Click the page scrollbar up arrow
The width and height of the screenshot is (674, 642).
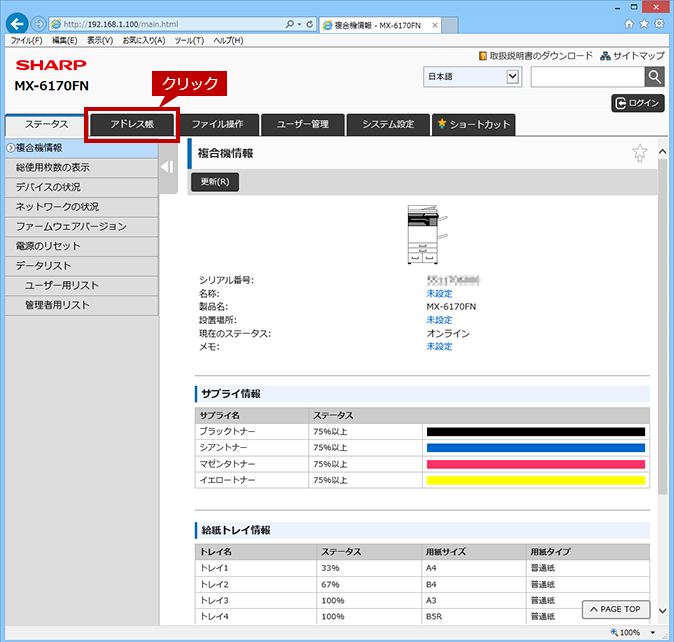pos(662,152)
